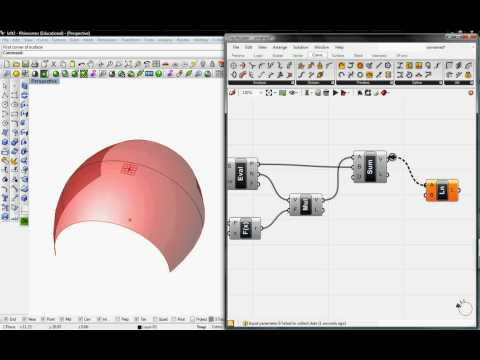Screen dimensions: 480x360
Task: Click the blue rectangular icon in Rhino's second toolbar row
Action: coord(149,74)
